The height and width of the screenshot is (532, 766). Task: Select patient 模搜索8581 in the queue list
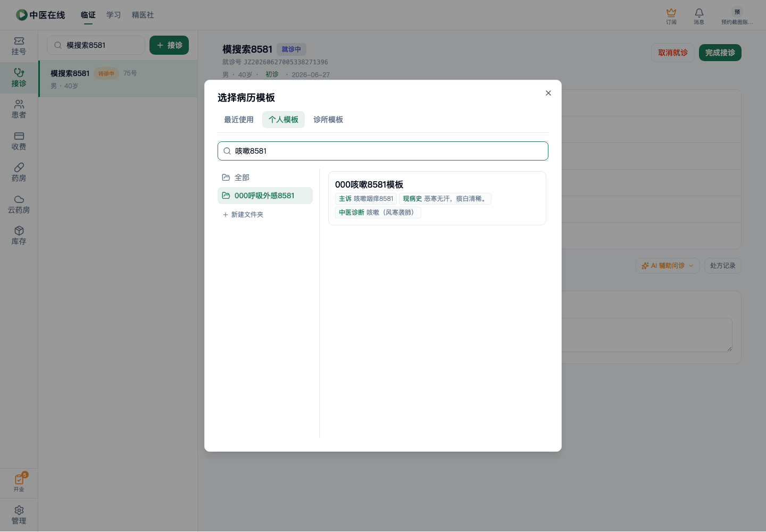click(118, 79)
